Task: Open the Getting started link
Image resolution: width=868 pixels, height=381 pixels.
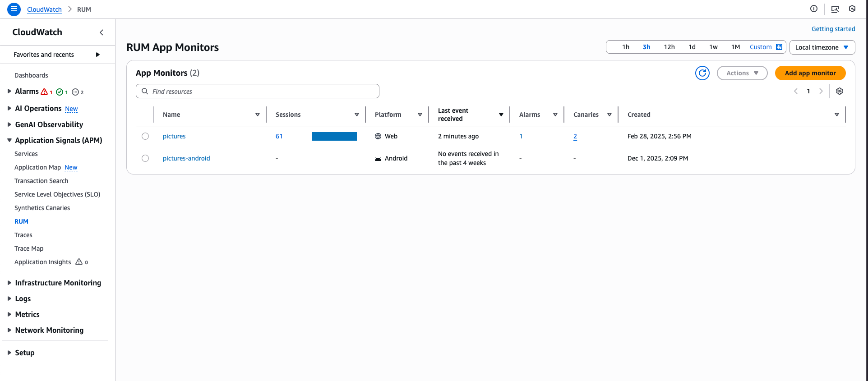Action: tap(833, 29)
